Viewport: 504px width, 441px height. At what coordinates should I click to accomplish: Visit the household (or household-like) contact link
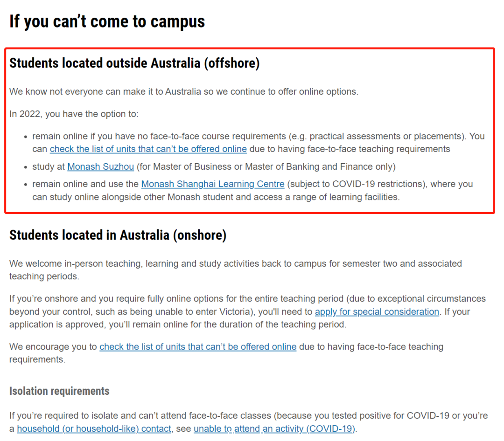(94, 428)
